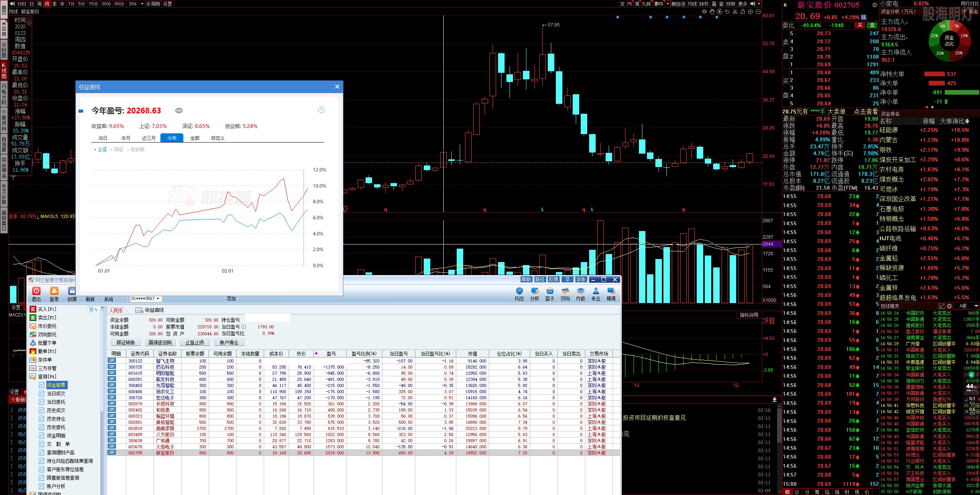Open 人民币 currency tab in trading window

coord(116,311)
